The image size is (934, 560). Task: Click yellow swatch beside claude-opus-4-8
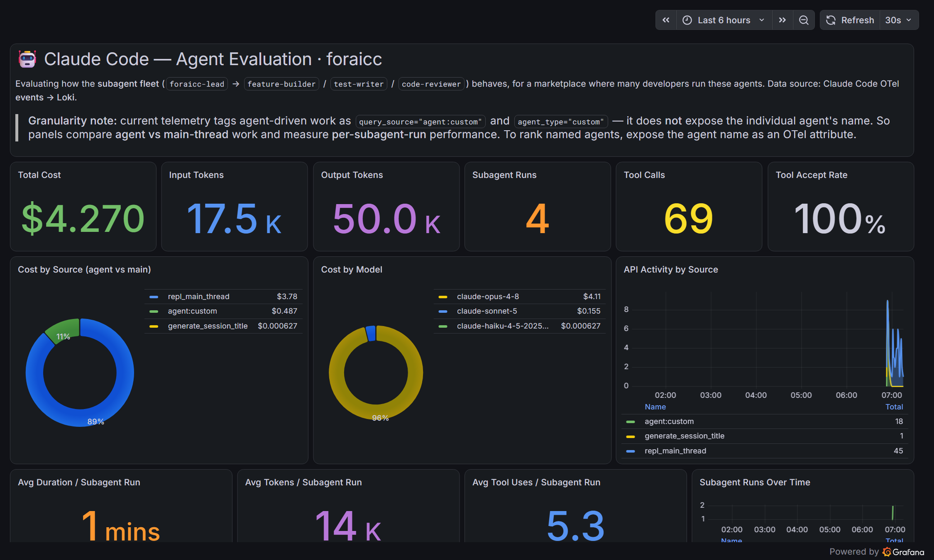click(x=443, y=297)
